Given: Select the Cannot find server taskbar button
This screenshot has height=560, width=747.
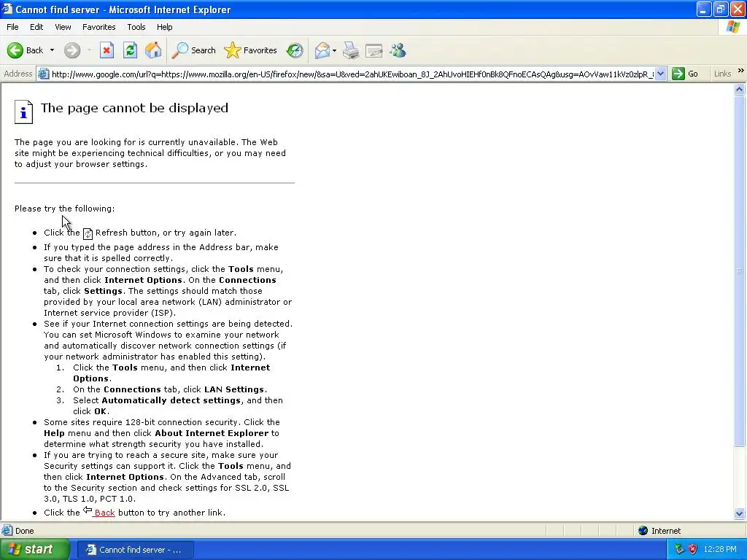Looking at the screenshot, I should pyautogui.click(x=135, y=550).
